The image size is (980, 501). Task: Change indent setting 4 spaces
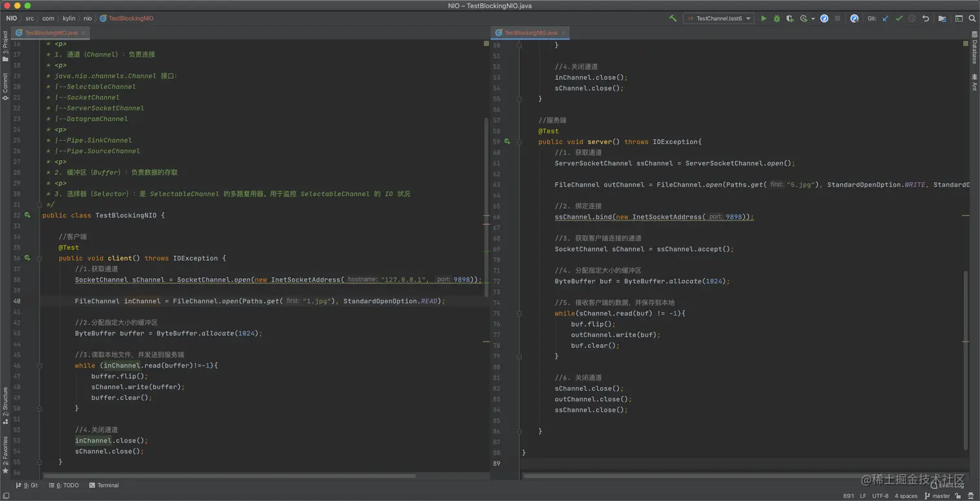pyautogui.click(x=906, y=496)
